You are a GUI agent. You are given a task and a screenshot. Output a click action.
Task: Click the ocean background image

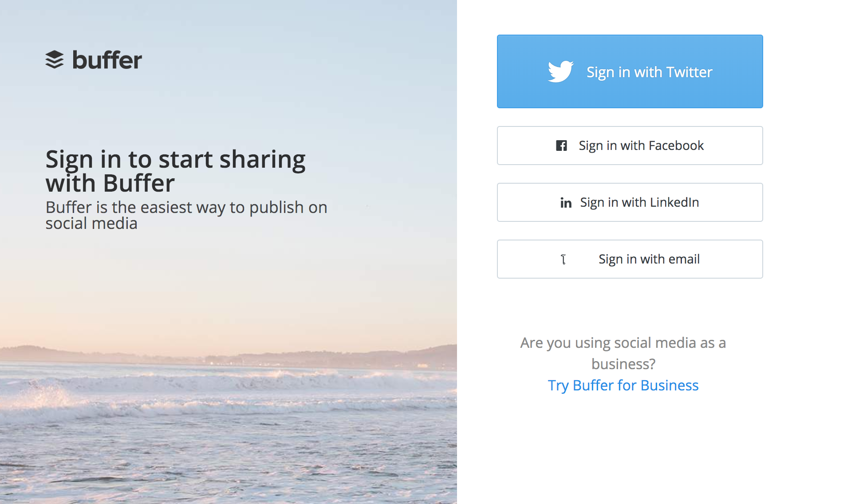pos(222,421)
